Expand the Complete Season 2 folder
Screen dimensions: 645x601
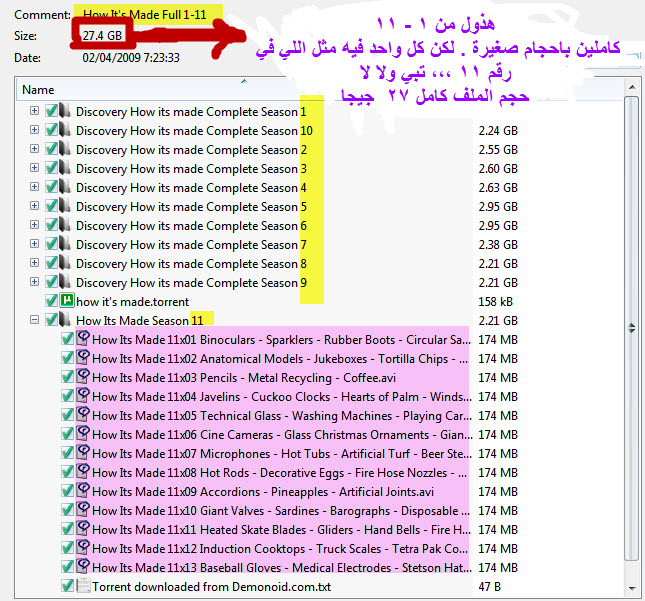tap(35, 149)
